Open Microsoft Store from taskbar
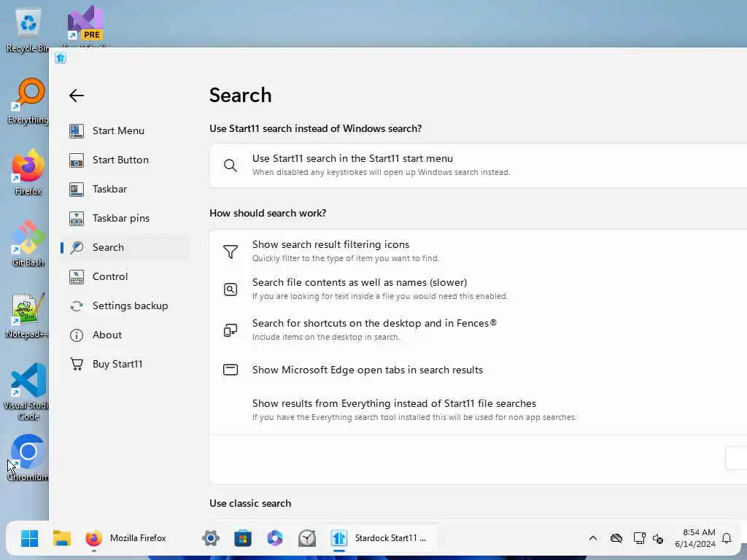 (243, 539)
